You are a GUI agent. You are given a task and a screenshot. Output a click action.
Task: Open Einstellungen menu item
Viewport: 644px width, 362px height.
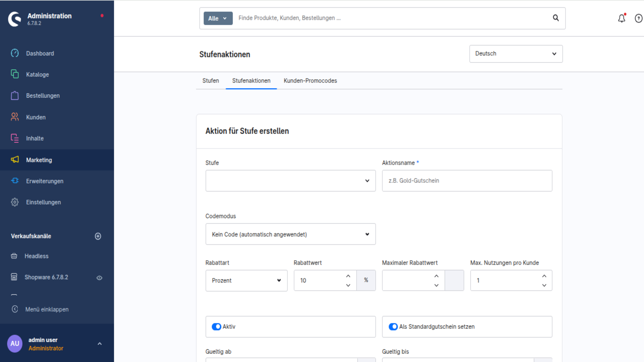(x=57, y=202)
